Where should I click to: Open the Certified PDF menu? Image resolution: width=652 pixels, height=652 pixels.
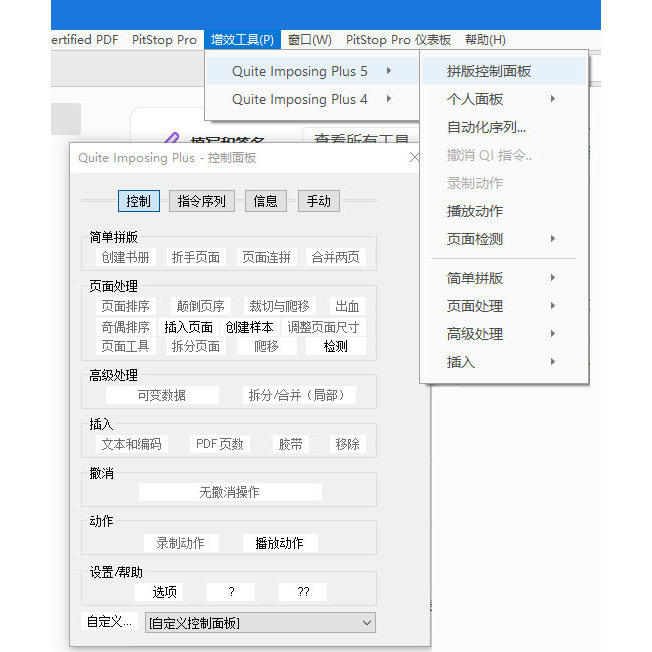pyautogui.click(x=85, y=40)
